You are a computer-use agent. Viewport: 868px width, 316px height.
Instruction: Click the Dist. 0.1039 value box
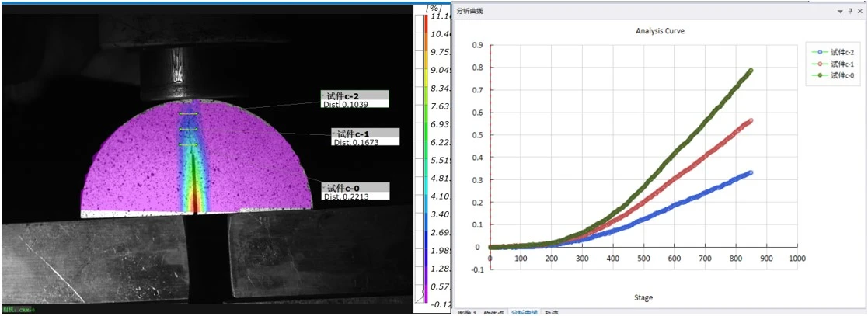tap(355, 104)
